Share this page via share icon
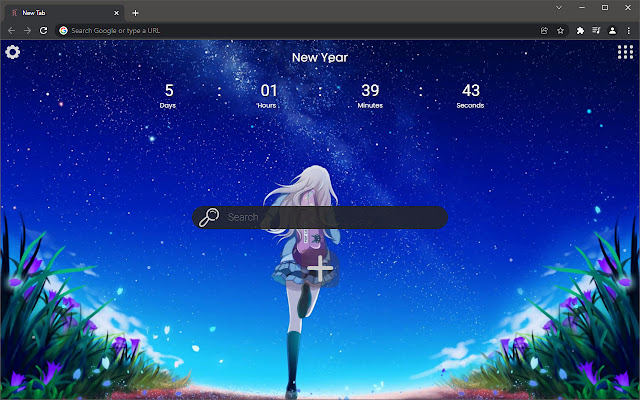The width and height of the screenshot is (640, 400). 544,31
